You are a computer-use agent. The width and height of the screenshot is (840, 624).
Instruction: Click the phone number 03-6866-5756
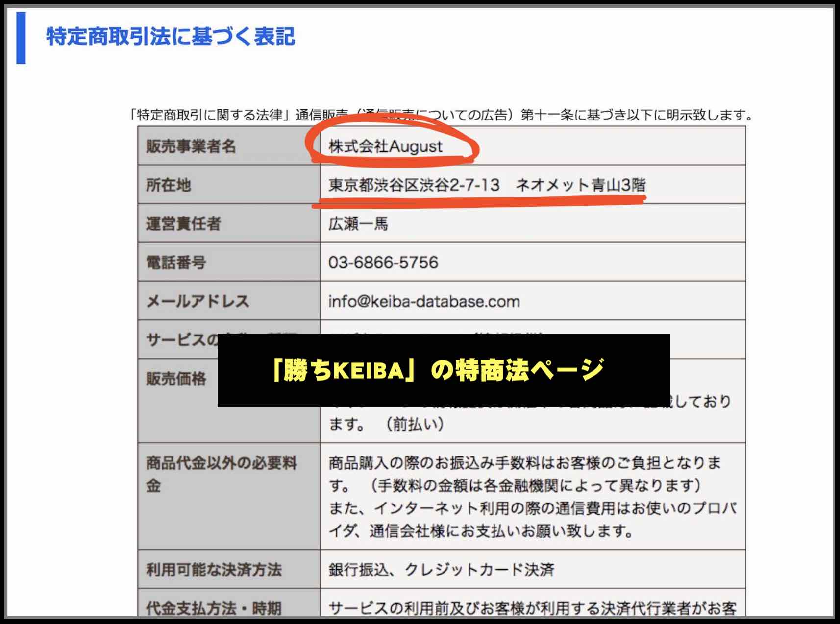click(385, 263)
